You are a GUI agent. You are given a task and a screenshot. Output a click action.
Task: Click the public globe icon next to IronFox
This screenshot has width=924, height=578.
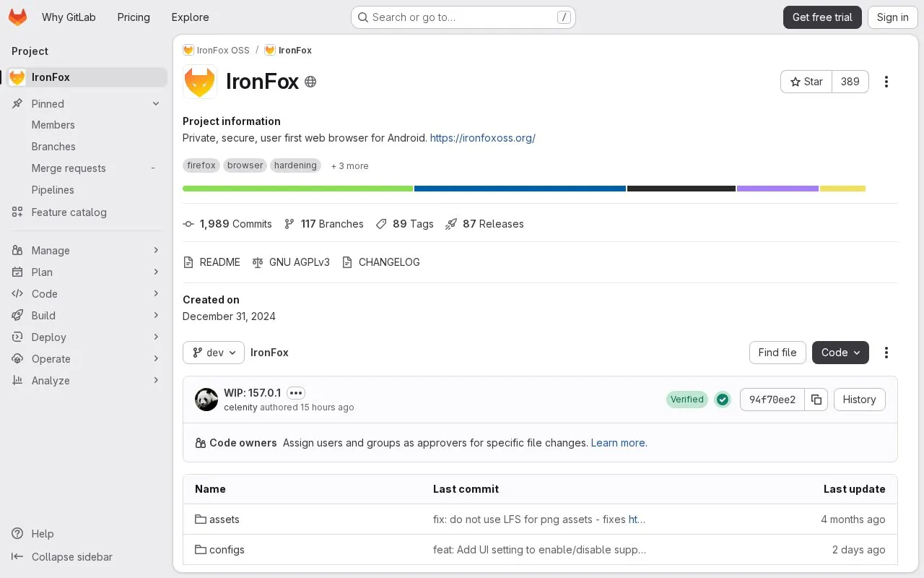(310, 82)
